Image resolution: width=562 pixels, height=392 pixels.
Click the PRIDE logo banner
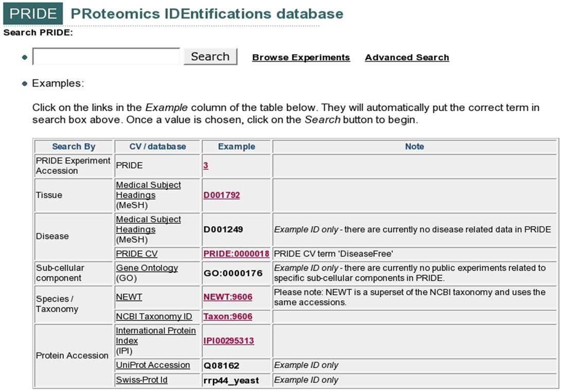tap(33, 13)
